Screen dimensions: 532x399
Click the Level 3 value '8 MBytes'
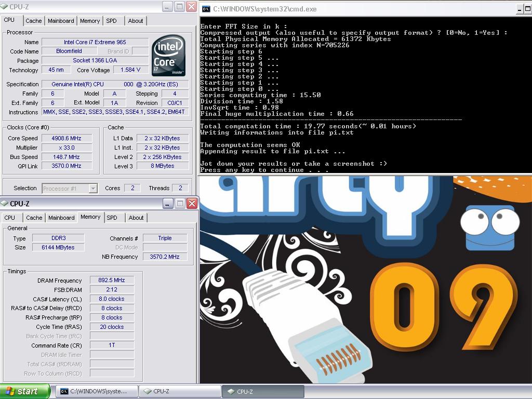[x=162, y=166]
